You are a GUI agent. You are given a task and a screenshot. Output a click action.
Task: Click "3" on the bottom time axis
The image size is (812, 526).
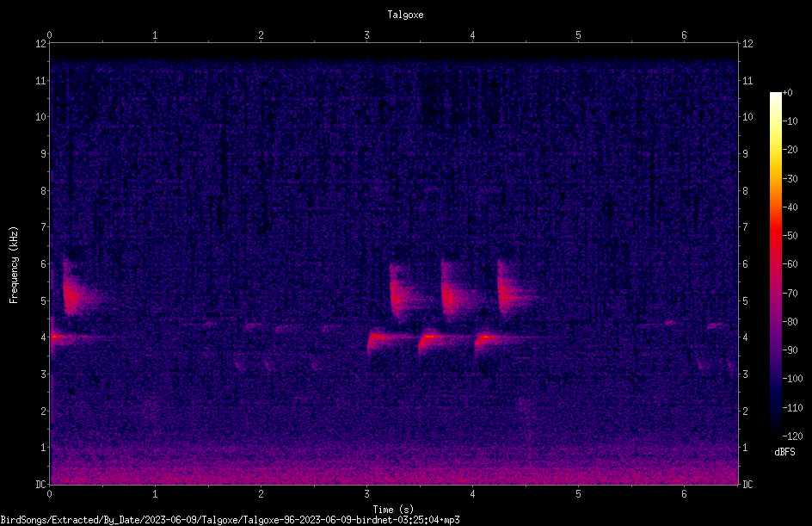click(x=366, y=494)
